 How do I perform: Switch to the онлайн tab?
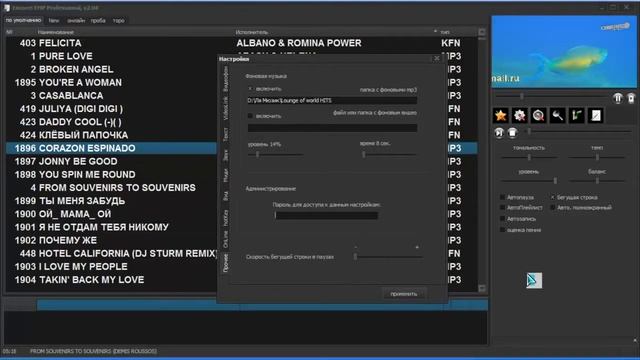pyautogui.click(x=76, y=20)
